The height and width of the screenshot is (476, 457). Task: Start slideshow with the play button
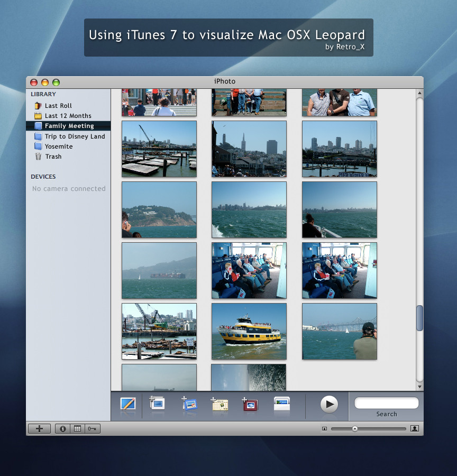329,404
